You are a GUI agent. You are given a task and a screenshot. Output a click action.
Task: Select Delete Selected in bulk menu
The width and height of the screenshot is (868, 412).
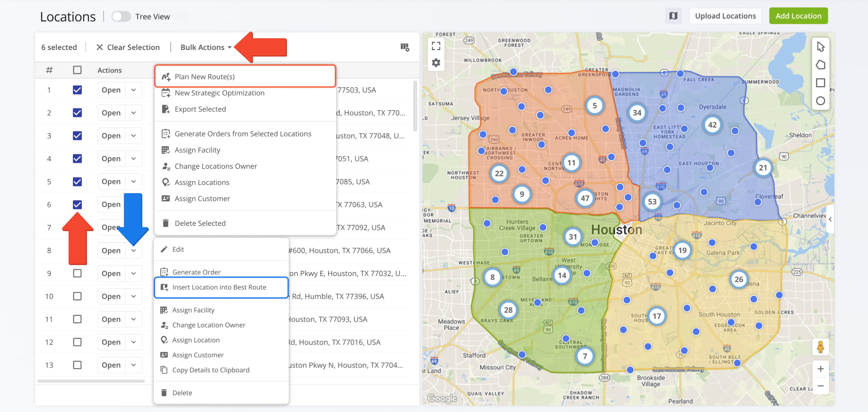tap(245, 223)
